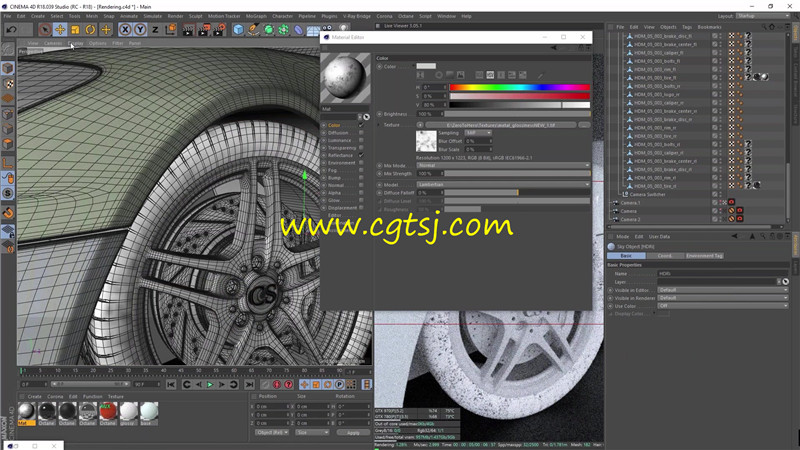
Task: Click the green Subdivision Surface generator icon
Action: coord(268,30)
